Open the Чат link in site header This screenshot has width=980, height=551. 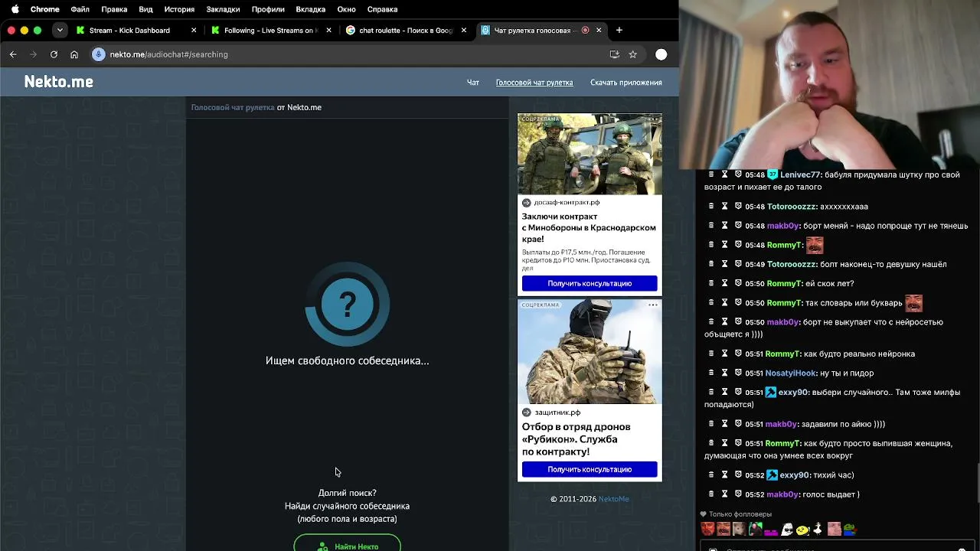(x=473, y=83)
